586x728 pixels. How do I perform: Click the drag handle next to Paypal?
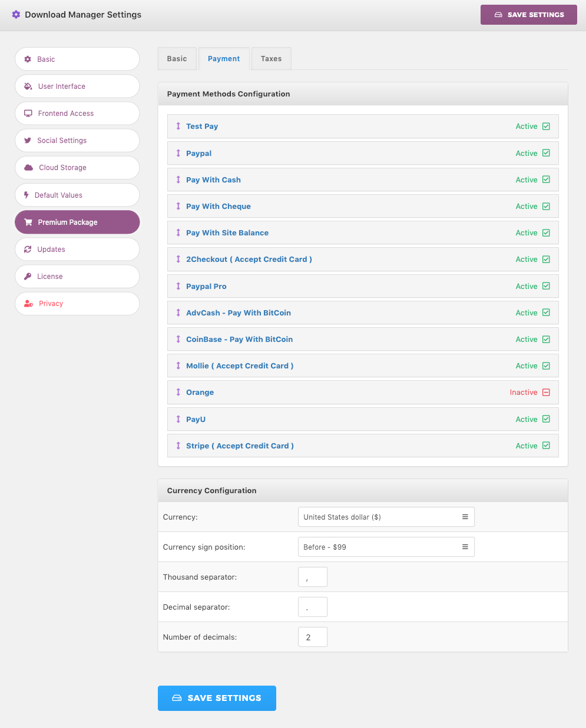tap(178, 153)
